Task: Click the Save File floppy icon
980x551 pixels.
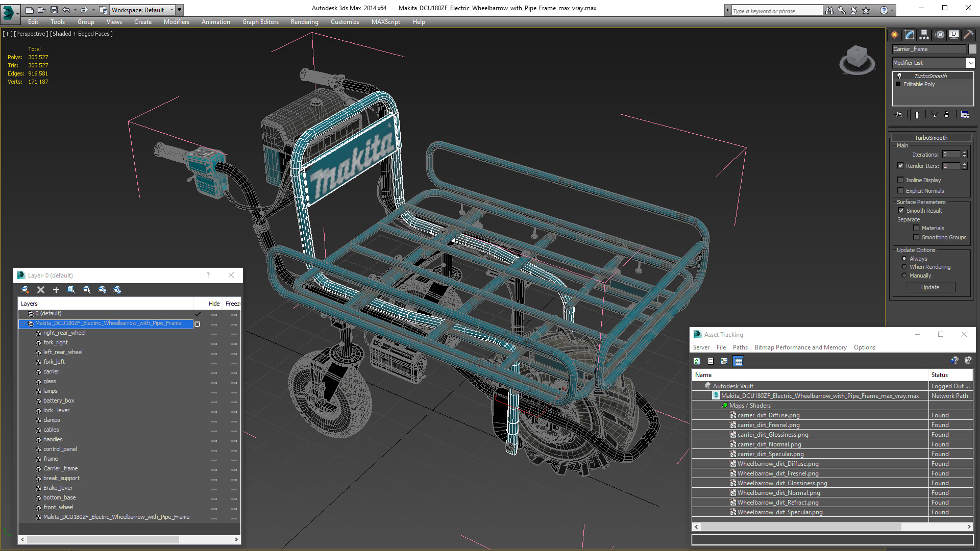Action: (x=54, y=10)
